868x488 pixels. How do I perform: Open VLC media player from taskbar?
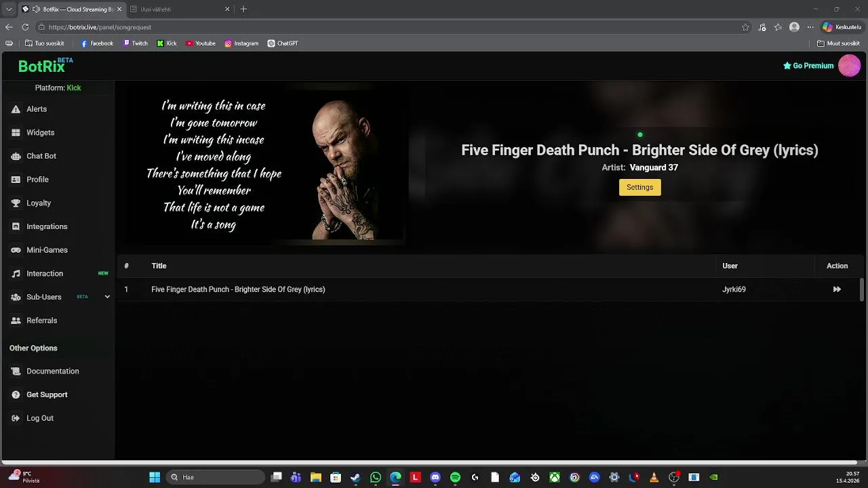(654, 477)
